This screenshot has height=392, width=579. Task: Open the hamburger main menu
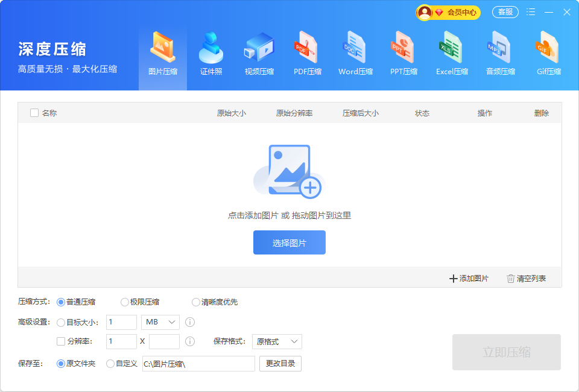click(x=531, y=12)
